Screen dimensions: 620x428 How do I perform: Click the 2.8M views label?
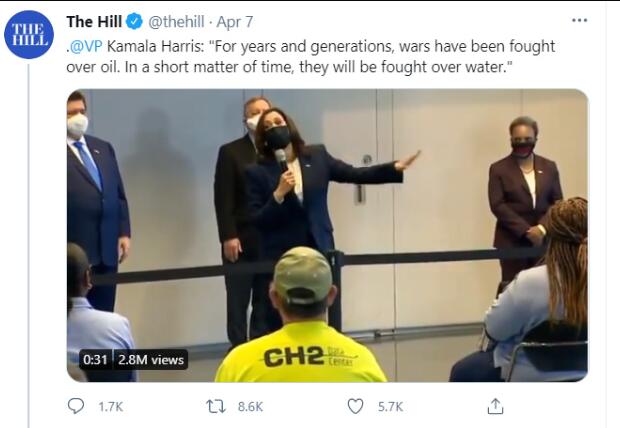(151, 359)
